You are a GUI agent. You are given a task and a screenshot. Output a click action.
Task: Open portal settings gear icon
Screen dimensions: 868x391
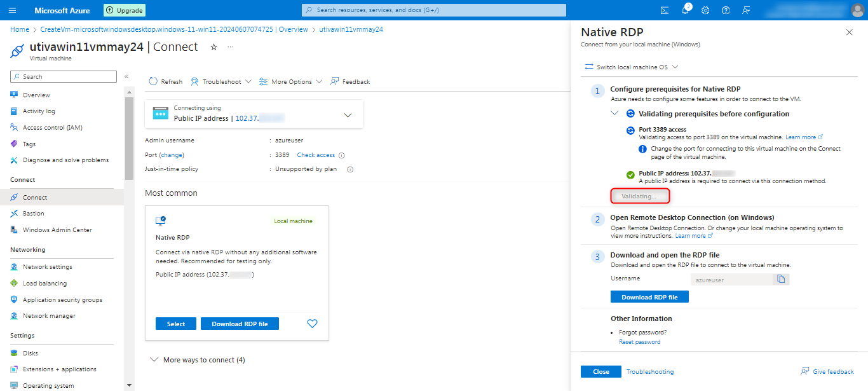click(x=705, y=10)
